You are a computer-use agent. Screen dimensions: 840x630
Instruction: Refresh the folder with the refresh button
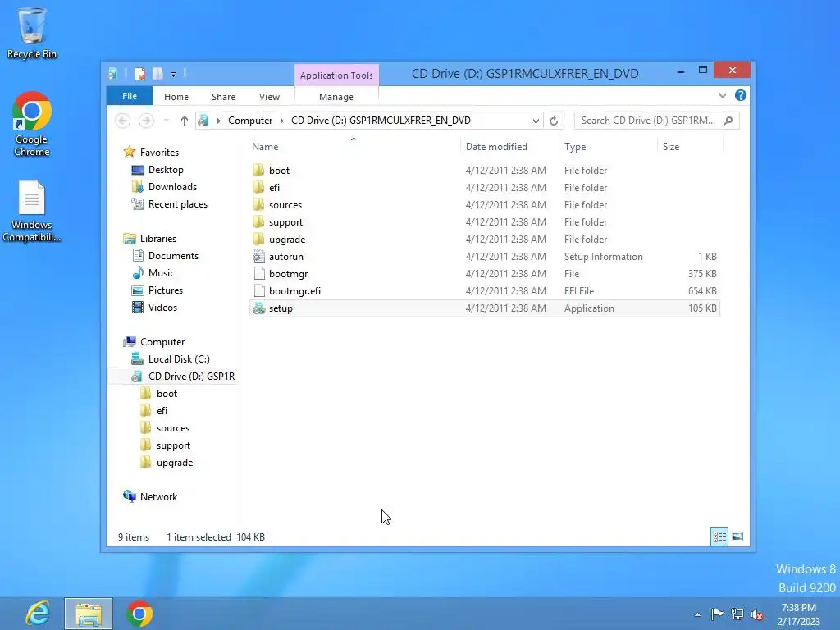554,121
